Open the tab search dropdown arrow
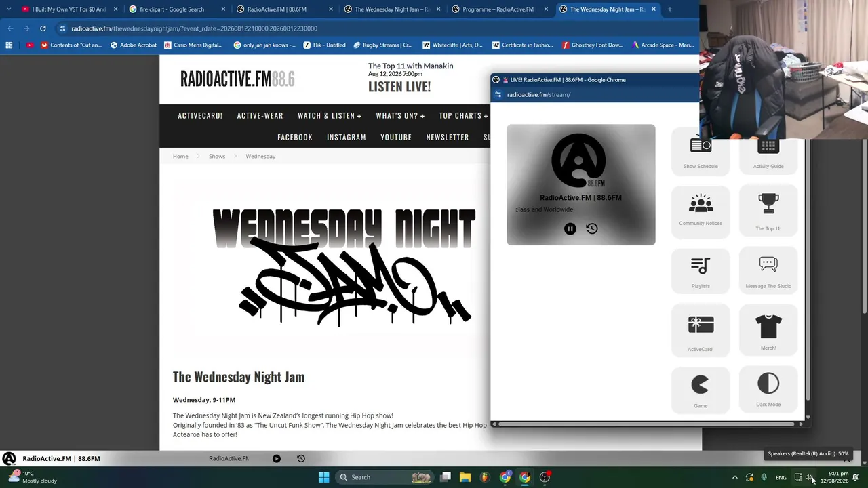The height and width of the screenshot is (488, 868). (8, 9)
